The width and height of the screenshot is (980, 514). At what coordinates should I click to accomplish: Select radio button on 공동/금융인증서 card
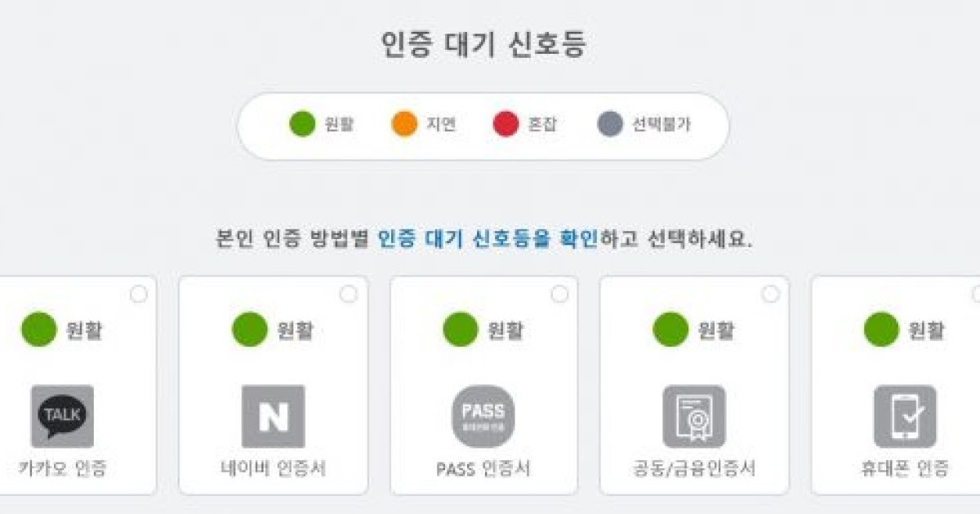(x=770, y=295)
